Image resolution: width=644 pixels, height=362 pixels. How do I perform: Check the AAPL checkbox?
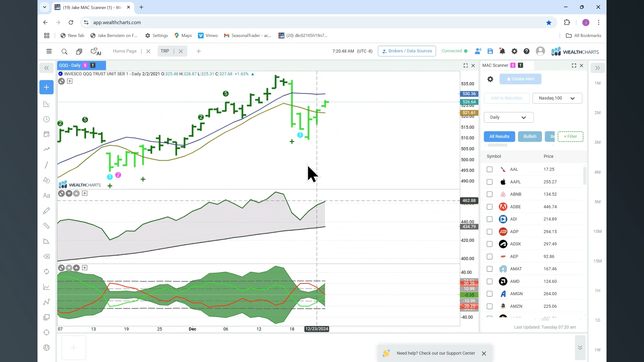(x=489, y=182)
